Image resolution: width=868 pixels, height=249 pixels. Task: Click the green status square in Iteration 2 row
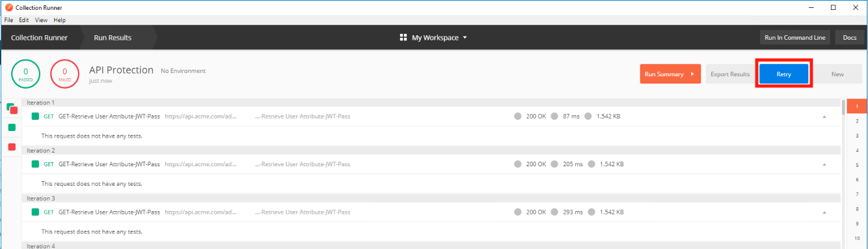pos(35,164)
